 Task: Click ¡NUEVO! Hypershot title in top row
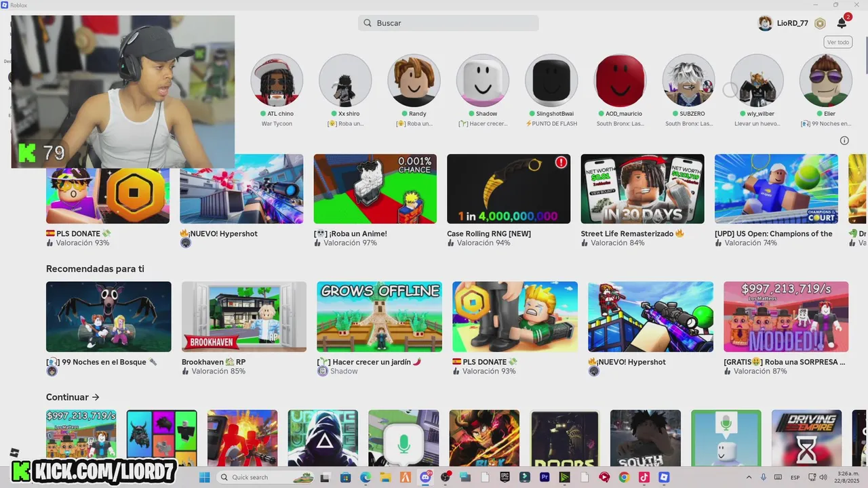click(x=218, y=234)
